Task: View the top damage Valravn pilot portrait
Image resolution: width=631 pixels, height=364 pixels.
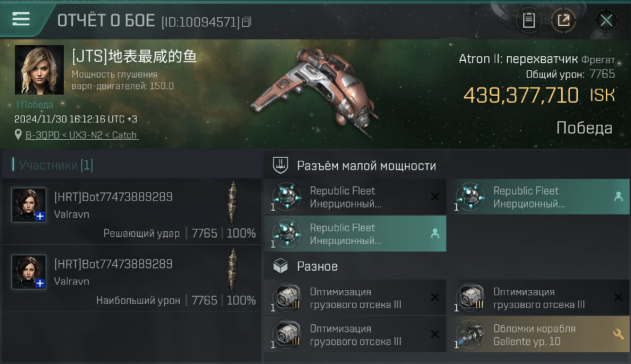Action: 29,272
